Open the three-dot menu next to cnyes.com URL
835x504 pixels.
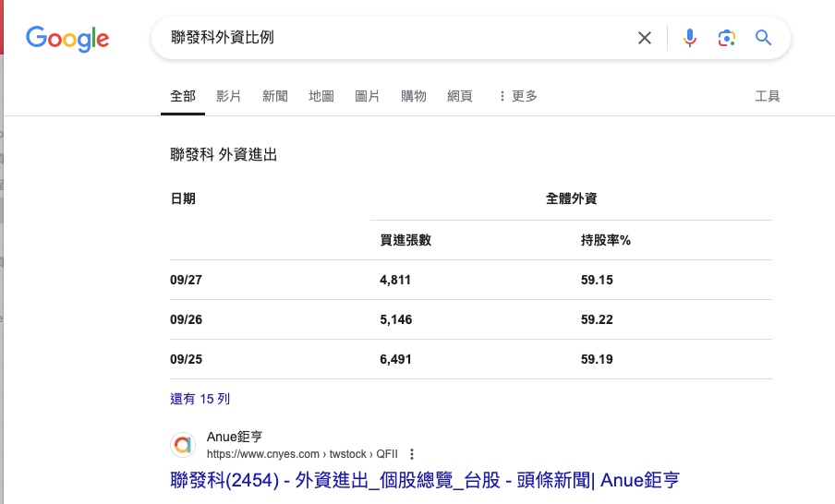click(x=412, y=454)
